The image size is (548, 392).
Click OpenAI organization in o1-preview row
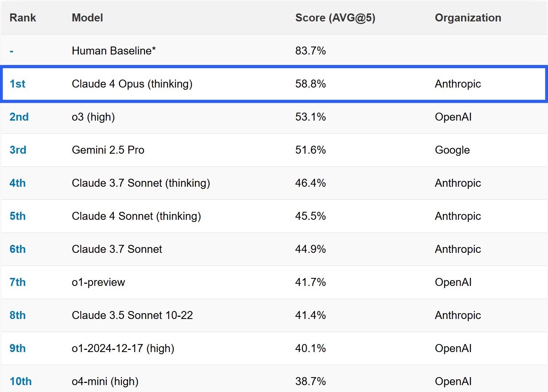click(x=453, y=282)
